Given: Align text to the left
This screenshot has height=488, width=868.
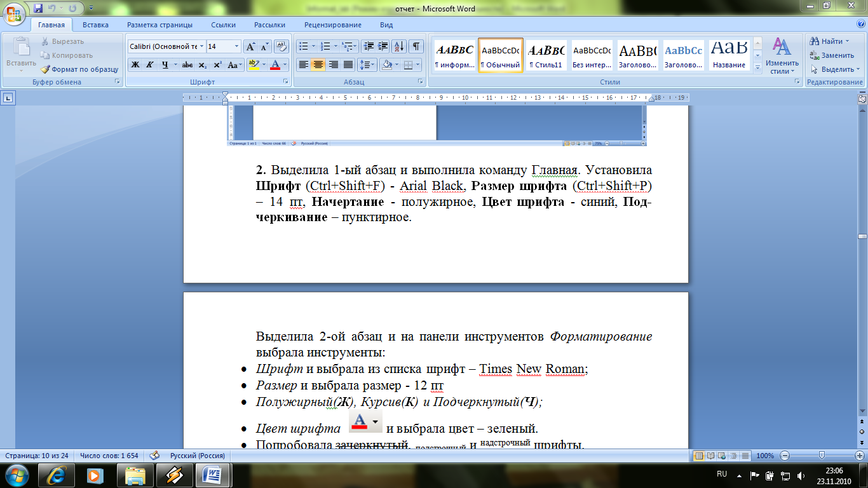Looking at the screenshot, I should (303, 65).
